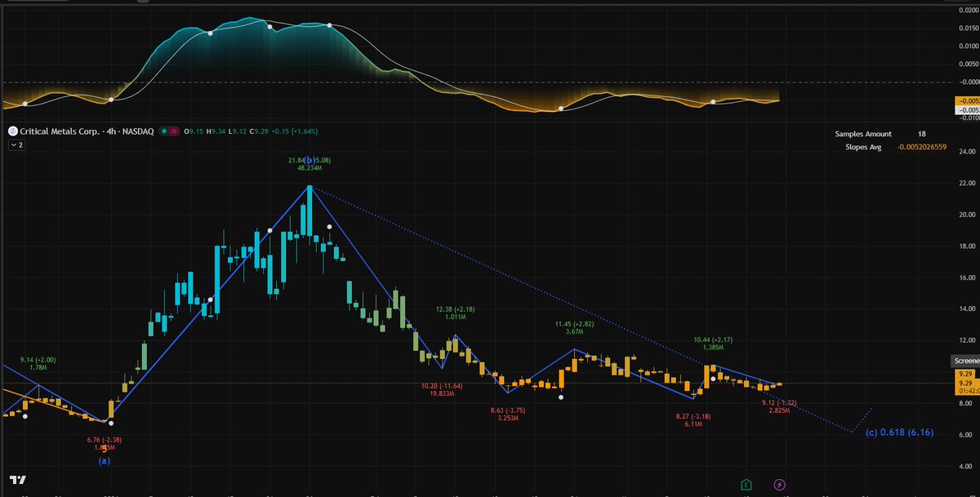Click the Critical Metals Corp. symbol logo
980x497 pixels.
tap(11, 131)
